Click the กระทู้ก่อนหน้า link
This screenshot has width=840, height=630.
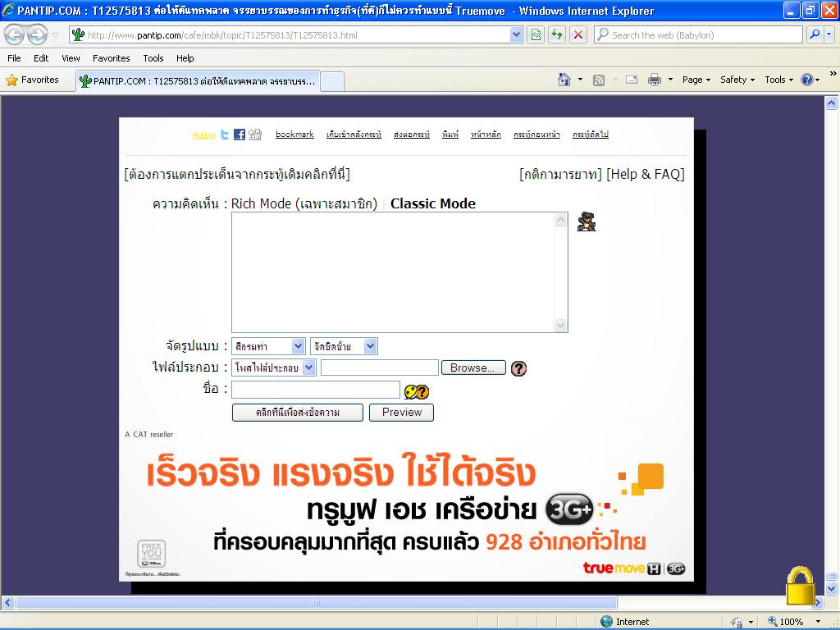coord(536,134)
